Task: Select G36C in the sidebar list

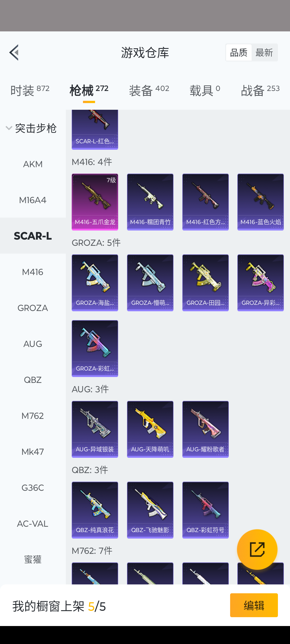Action: (x=33, y=488)
